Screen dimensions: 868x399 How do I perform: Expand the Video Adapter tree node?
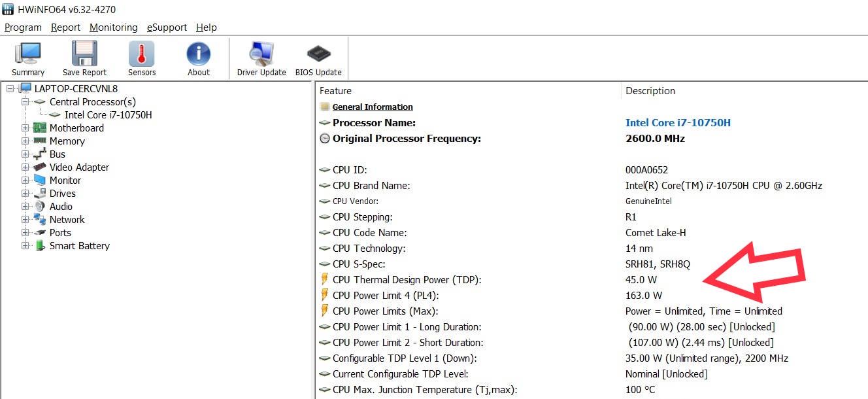(x=25, y=167)
